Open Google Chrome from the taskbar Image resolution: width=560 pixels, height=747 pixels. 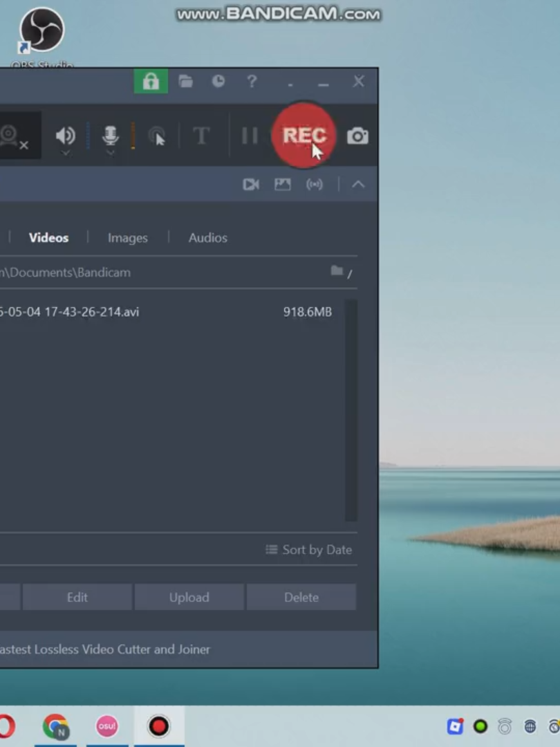(56, 727)
